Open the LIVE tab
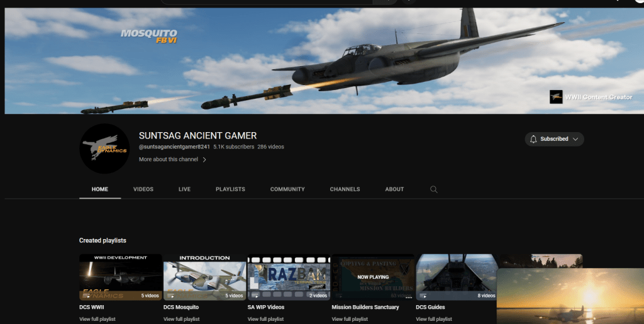The width and height of the screenshot is (644, 324). coord(184,189)
